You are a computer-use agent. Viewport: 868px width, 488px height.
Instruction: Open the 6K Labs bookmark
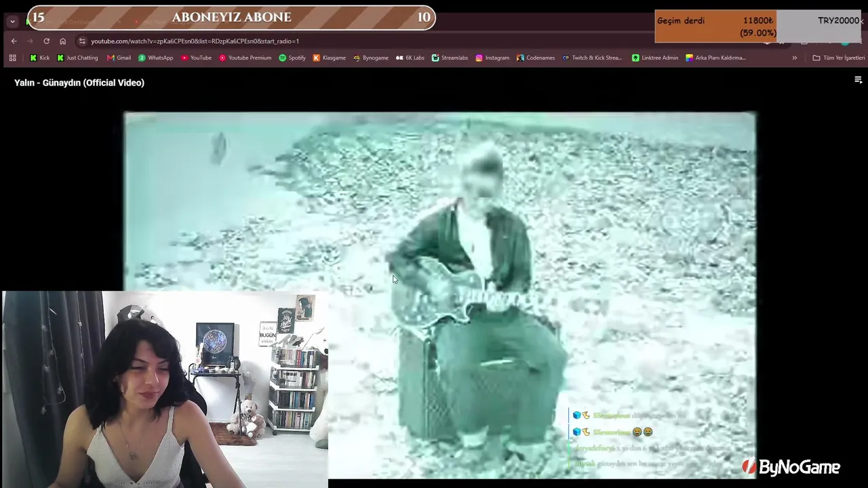[410, 58]
